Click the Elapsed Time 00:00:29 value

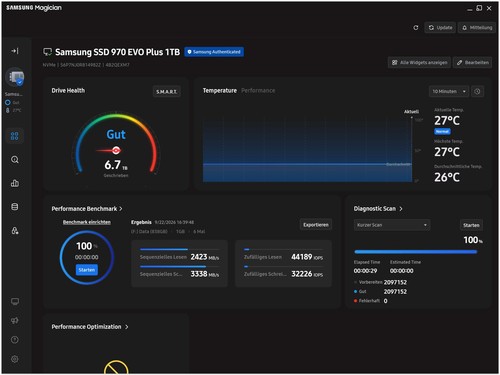(365, 271)
